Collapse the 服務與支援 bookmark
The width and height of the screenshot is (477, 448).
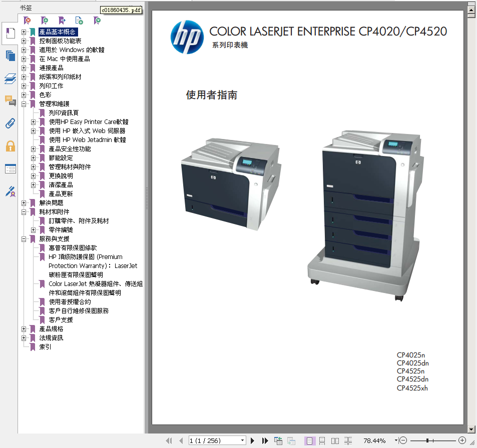click(24, 239)
